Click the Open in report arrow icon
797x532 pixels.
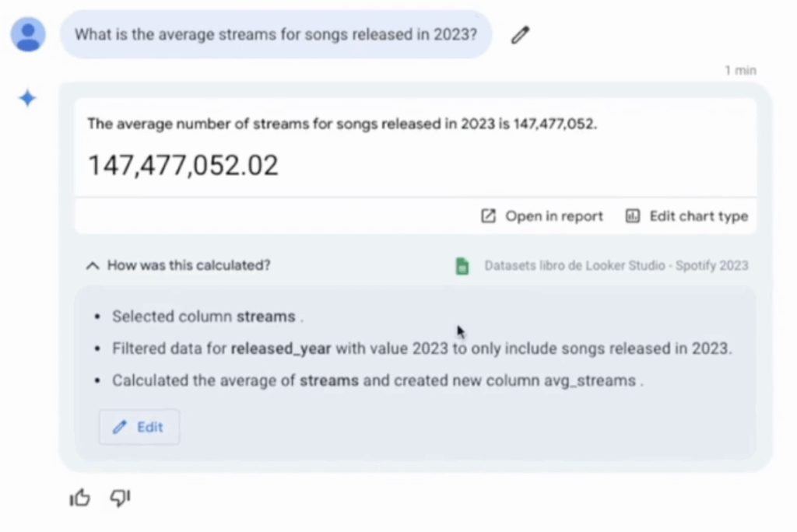click(x=488, y=216)
